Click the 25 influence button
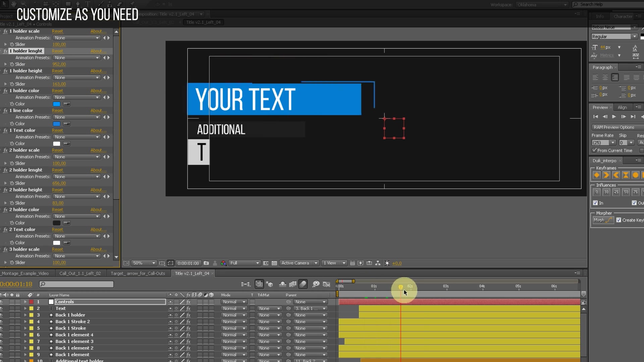Screen dimensions: 644x362 [x=616, y=192]
